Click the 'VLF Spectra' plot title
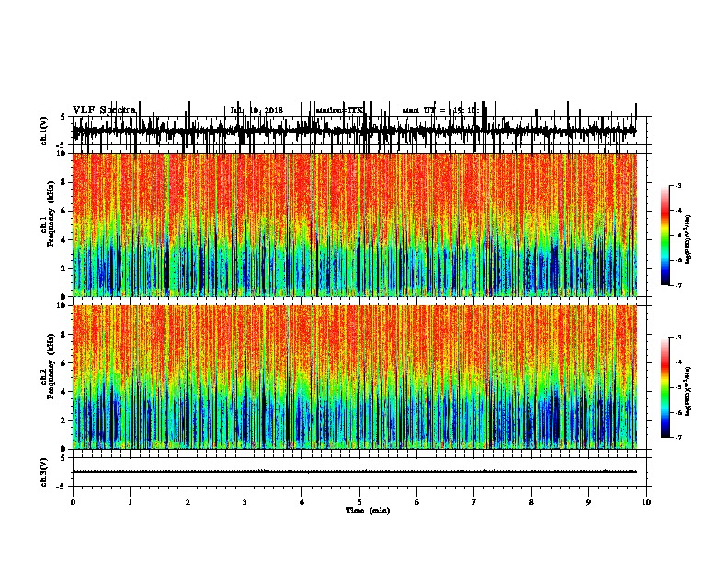This screenshot has width=728, height=563. [x=104, y=109]
